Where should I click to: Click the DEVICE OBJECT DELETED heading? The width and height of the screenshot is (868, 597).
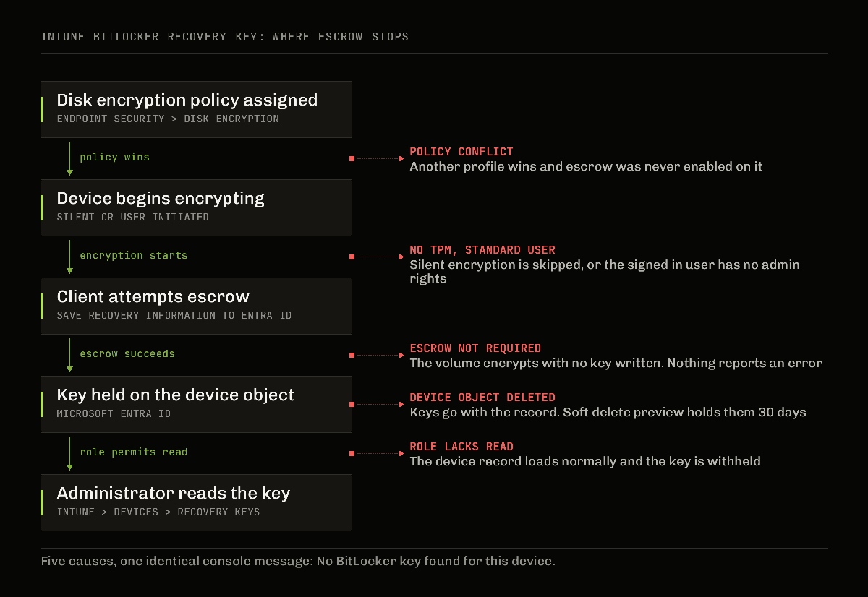point(482,398)
